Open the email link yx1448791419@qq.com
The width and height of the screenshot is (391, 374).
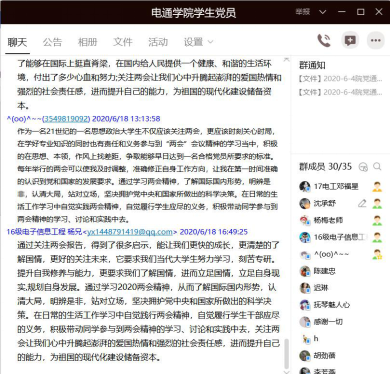point(130,232)
